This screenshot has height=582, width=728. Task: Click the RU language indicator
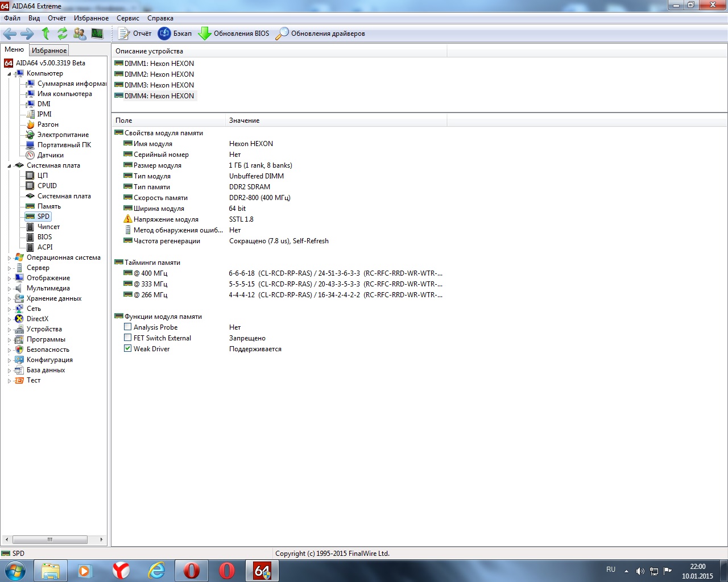611,569
